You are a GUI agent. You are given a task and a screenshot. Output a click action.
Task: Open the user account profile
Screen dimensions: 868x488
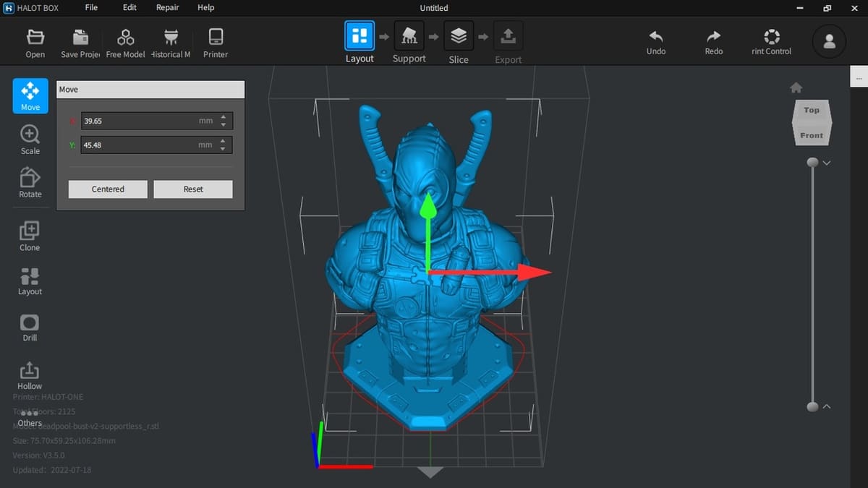pyautogui.click(x=830, y=42)
